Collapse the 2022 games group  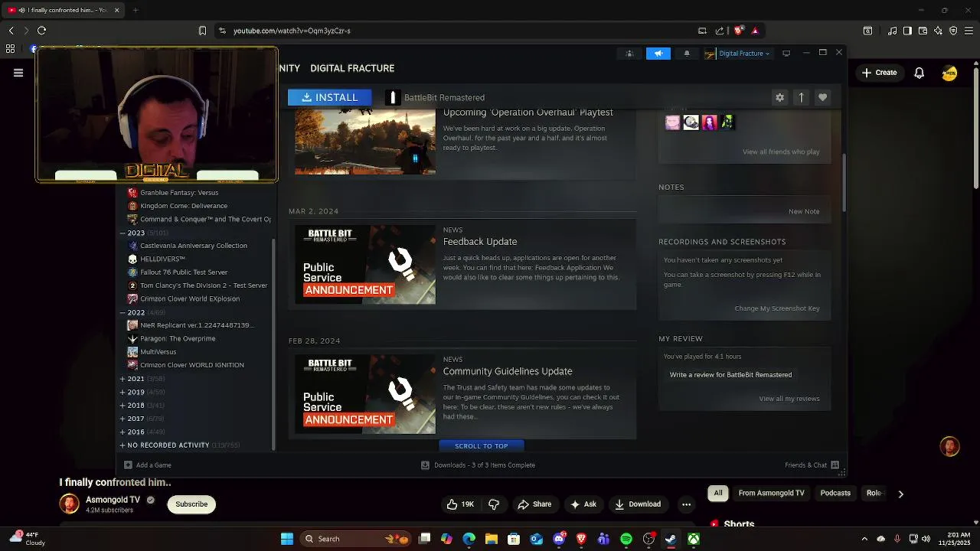(x=122, y=312)
